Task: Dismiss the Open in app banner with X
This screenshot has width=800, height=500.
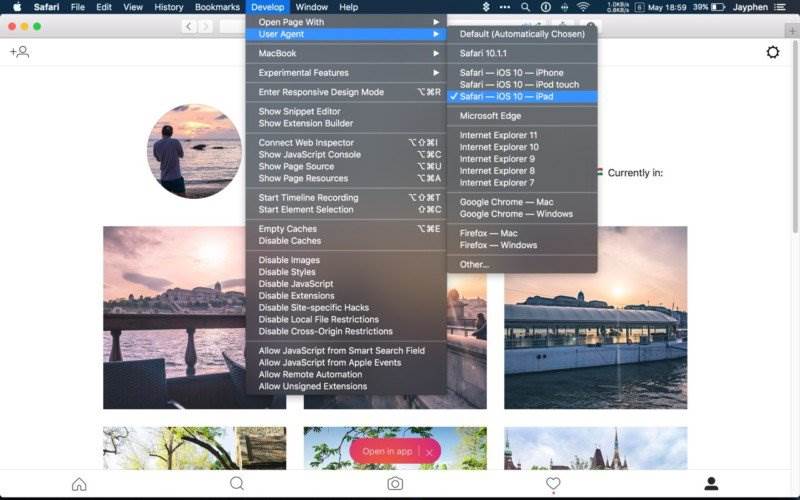Action: [429, 452]
